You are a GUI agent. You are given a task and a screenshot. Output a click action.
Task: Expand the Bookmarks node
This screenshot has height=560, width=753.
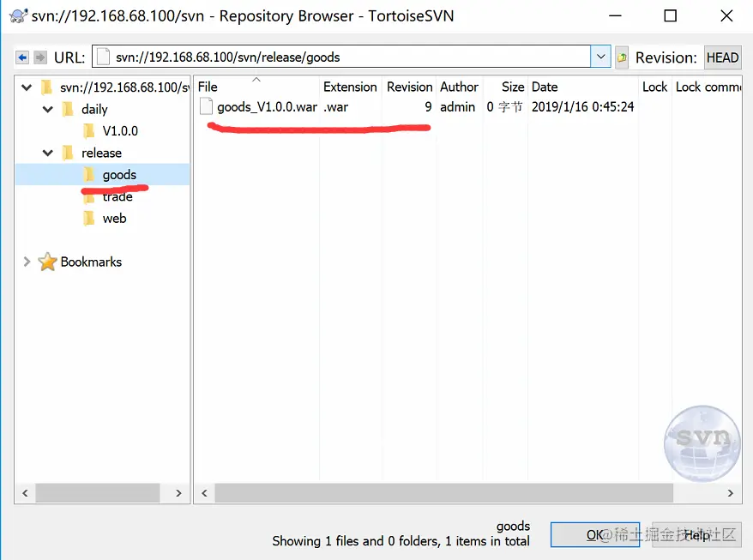27,262
